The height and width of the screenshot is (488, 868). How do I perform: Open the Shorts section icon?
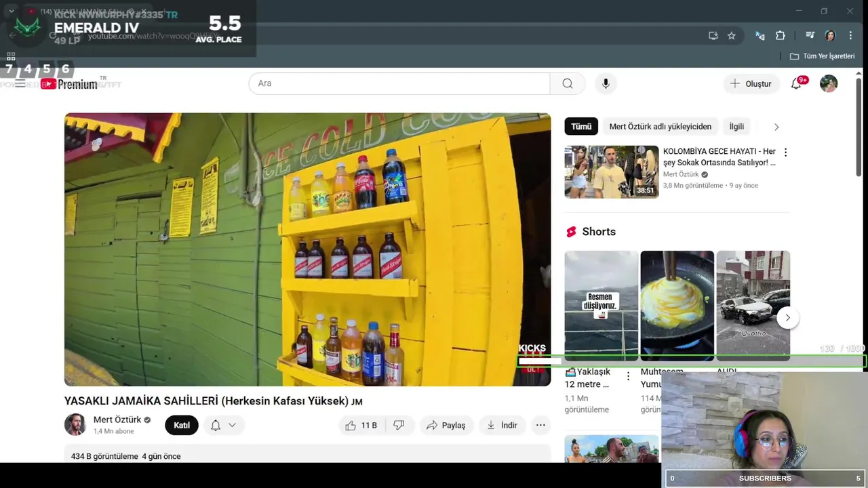571,232
